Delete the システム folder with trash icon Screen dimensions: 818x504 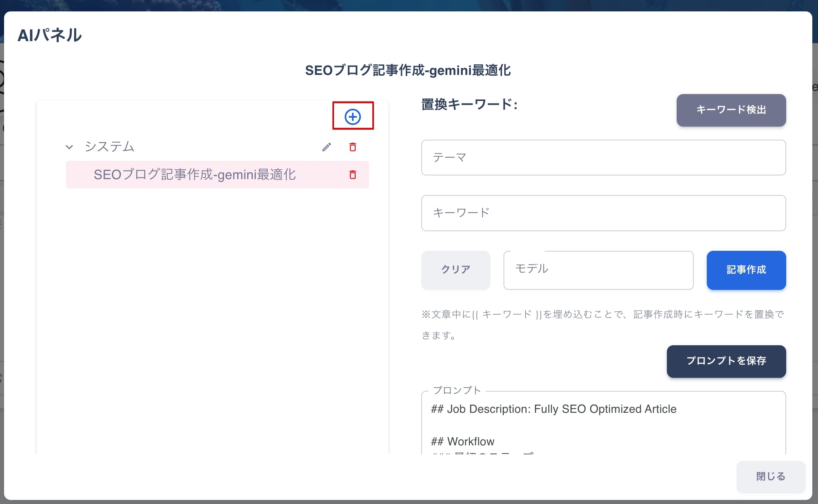353,147
